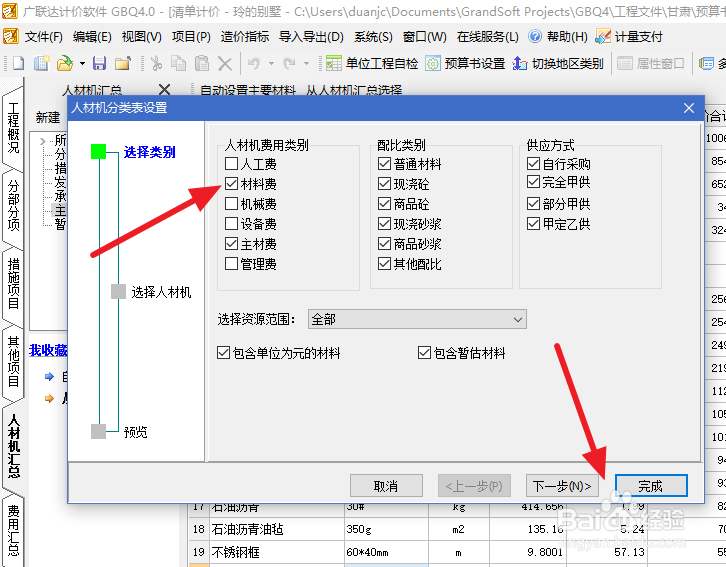
Task: Click 预算书设置 toolbar button
Action: [x=465, y=63]
